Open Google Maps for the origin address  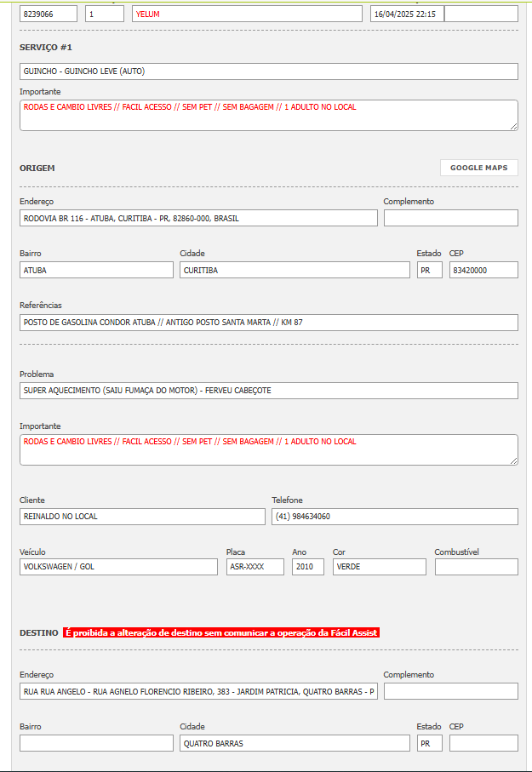coord(478,168)
